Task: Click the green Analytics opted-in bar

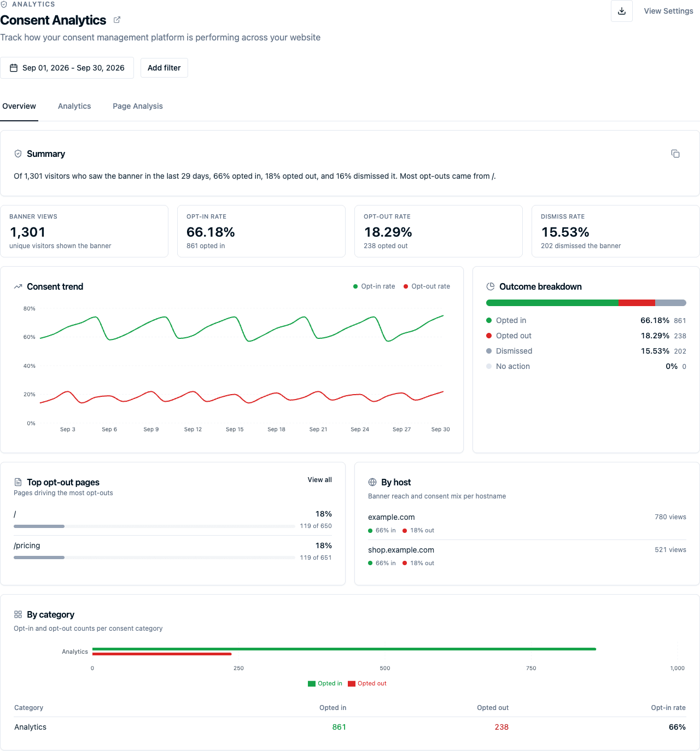Action: [345, 649]
